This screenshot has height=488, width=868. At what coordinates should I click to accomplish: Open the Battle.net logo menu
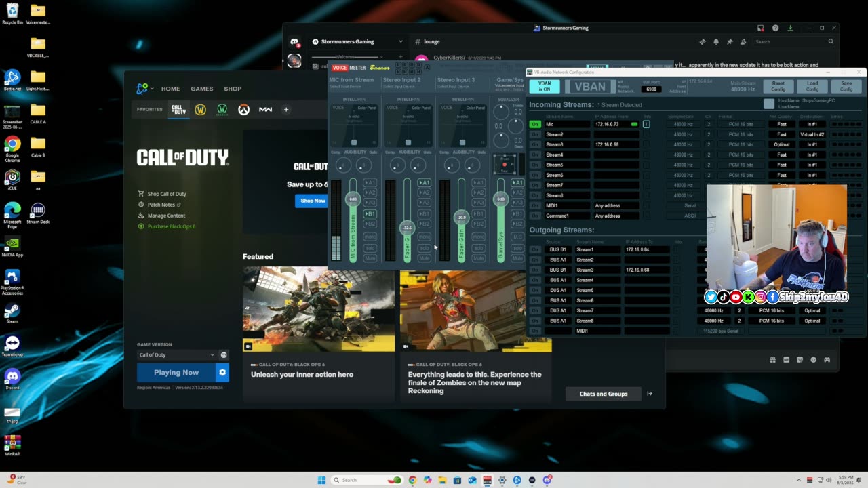pos(142,88)
